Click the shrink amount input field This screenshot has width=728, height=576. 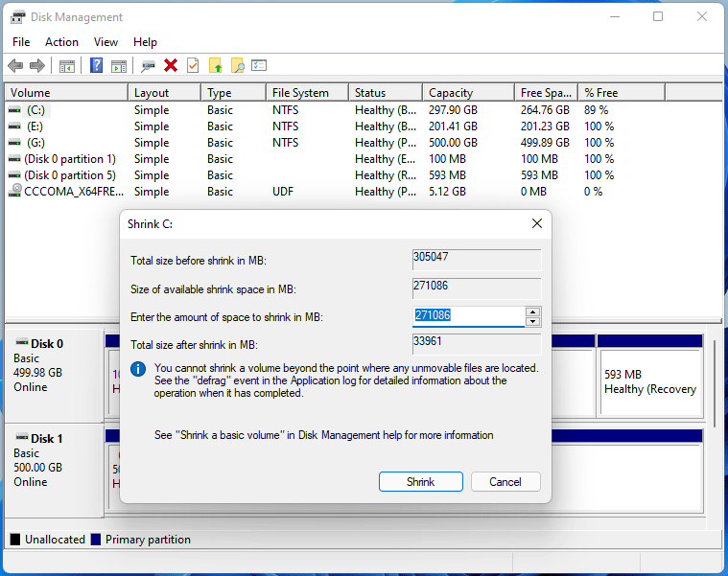468,316
